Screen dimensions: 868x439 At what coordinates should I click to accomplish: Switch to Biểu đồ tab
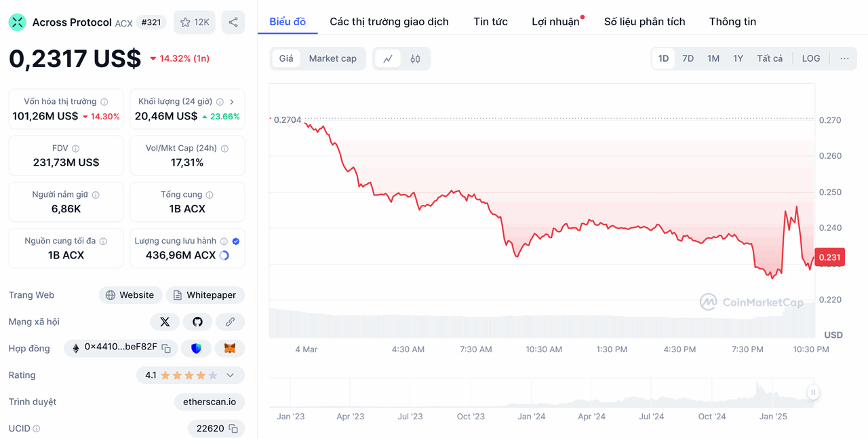click(x=288, y=22)
